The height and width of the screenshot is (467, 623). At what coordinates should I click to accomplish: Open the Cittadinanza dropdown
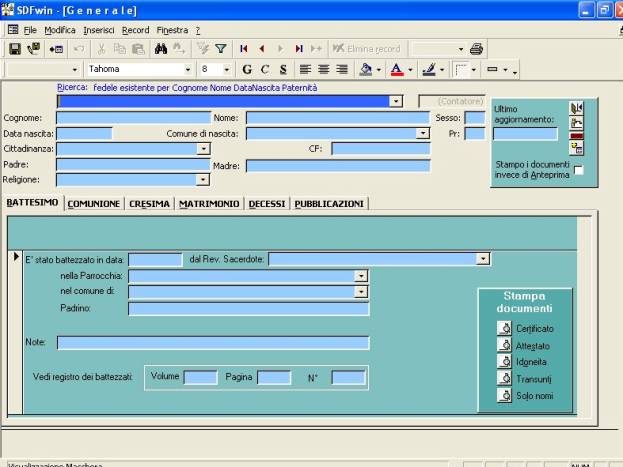(203, 149)
